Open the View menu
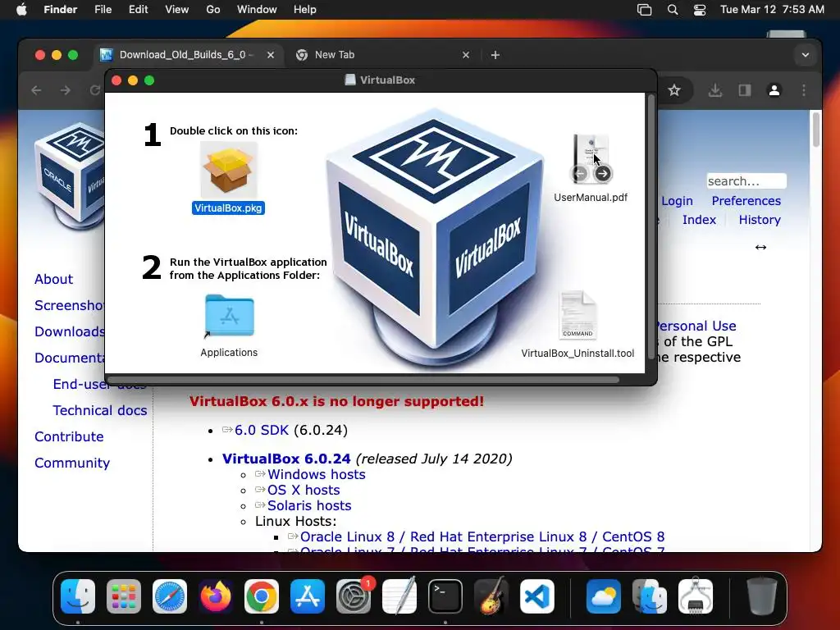Image resolution: width=840 pixels, height=630 pixels. pyautogui.click(x=177, y=10)
